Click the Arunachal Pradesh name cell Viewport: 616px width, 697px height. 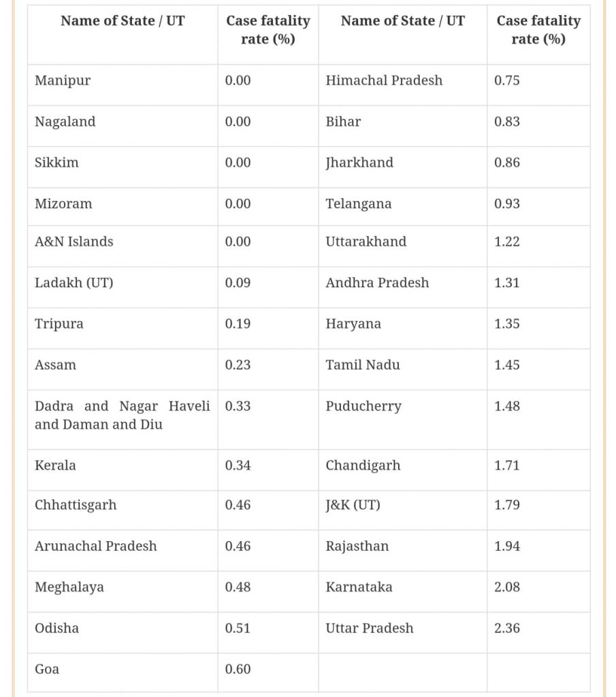click(123, 550)
